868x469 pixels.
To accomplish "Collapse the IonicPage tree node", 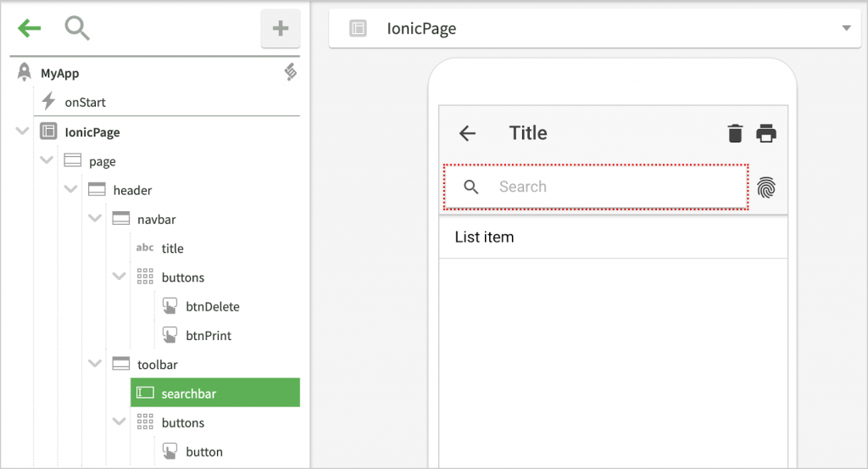I will [x=22, y=131].
